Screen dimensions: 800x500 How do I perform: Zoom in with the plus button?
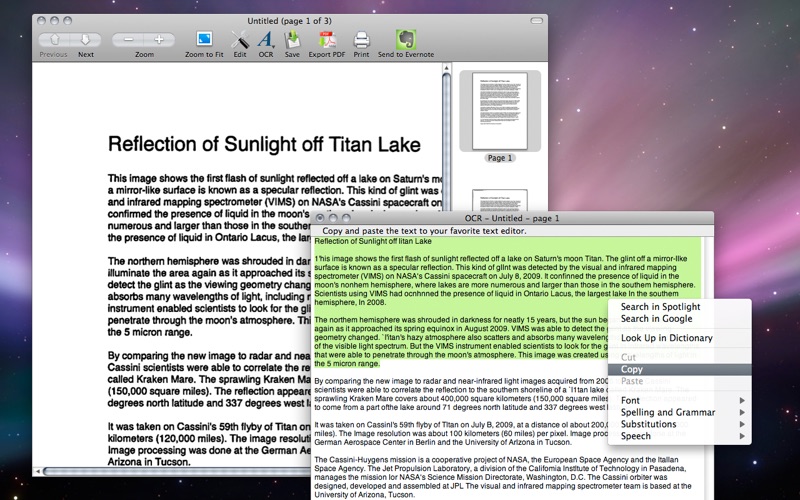pyautogui.click(x=159, y=39)
